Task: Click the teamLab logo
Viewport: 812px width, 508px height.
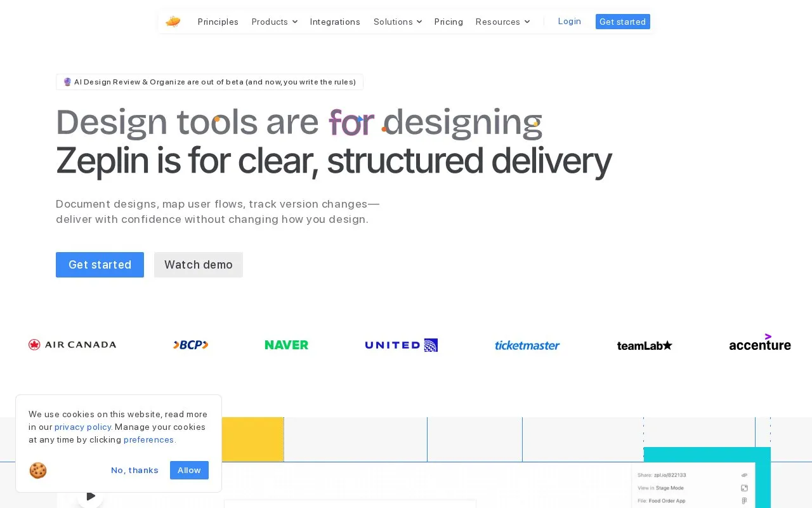Action: (645, 345)
